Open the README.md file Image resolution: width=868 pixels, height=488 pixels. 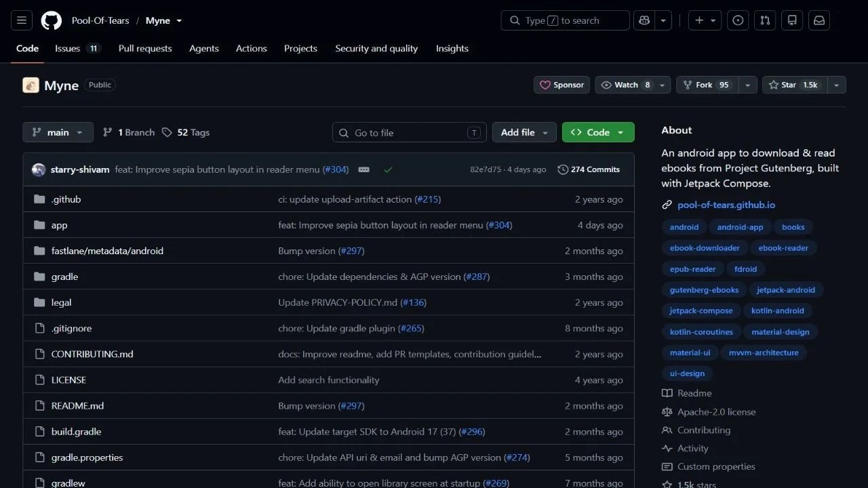[x=77, y=405]
